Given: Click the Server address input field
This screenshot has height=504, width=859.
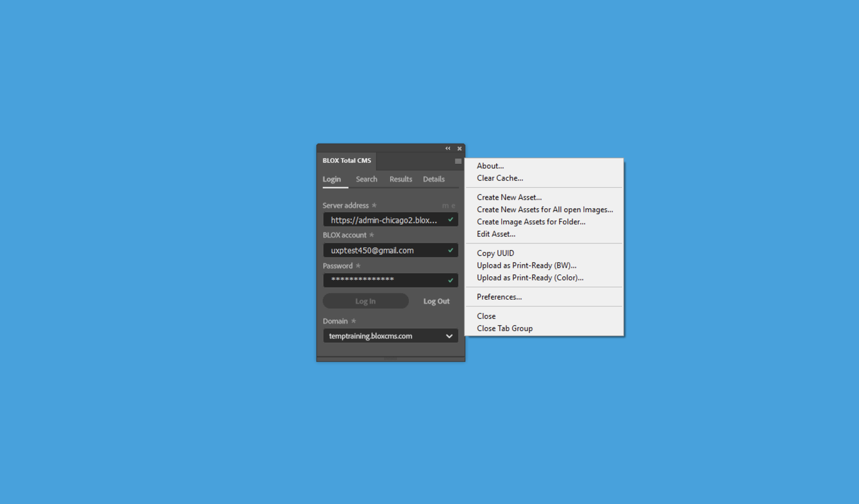Looking at the screenshot, I should click(384, 220).
